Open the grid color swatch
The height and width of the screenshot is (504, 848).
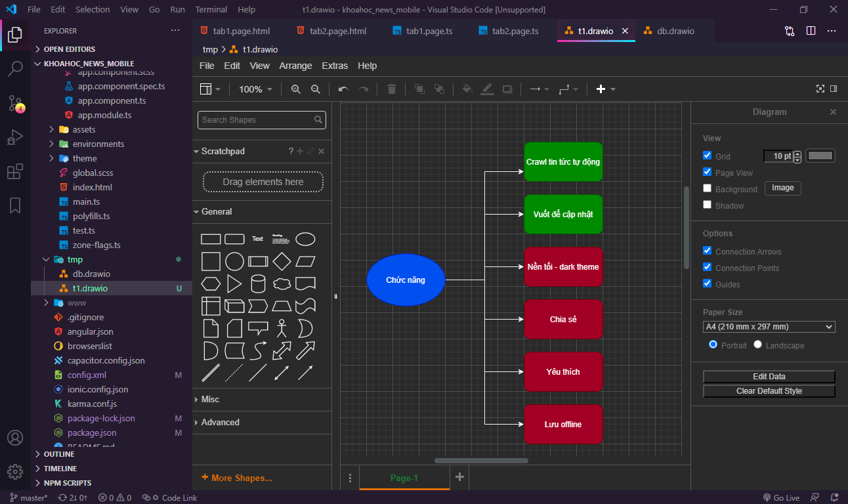820,156
